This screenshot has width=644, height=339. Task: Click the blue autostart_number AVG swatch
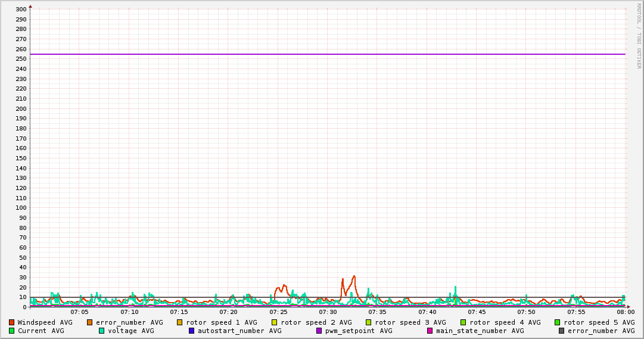[x=191, y=331]
